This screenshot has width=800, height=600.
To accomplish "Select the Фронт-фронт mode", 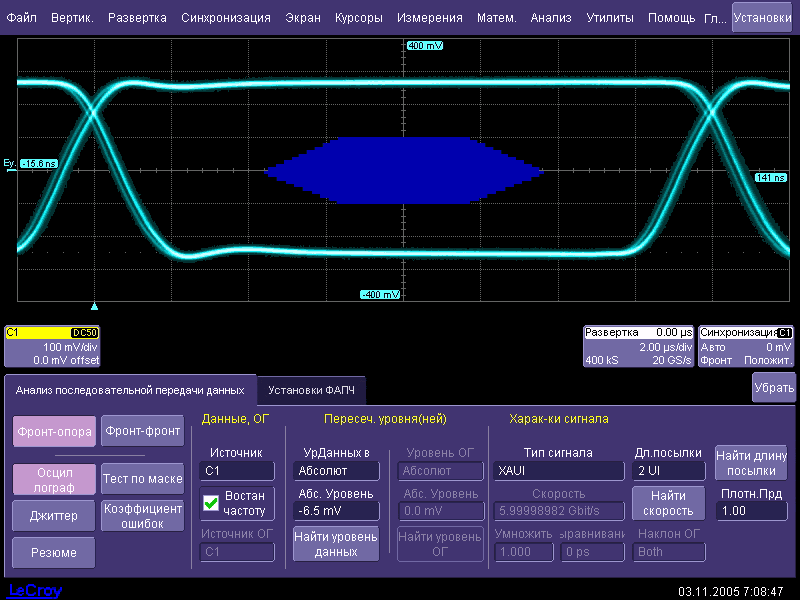I will [x=142, y=431].
